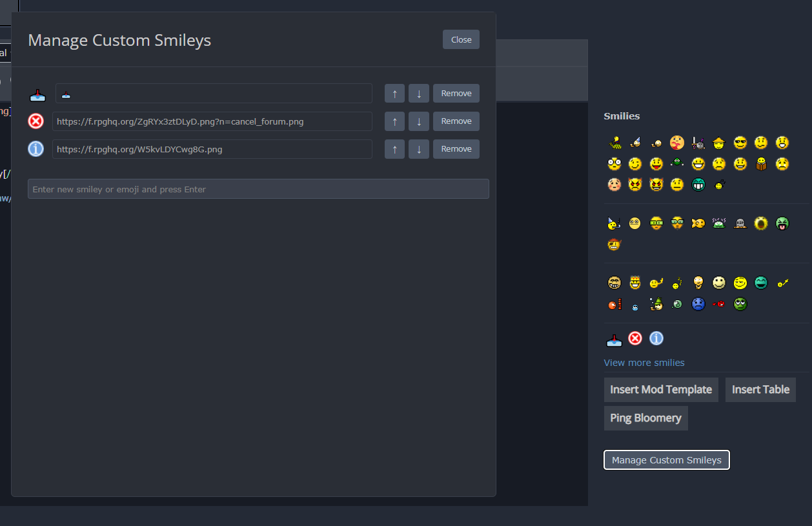Click the blue info preview in dialog
812x526 pixels.
click(x=36, y=149)
